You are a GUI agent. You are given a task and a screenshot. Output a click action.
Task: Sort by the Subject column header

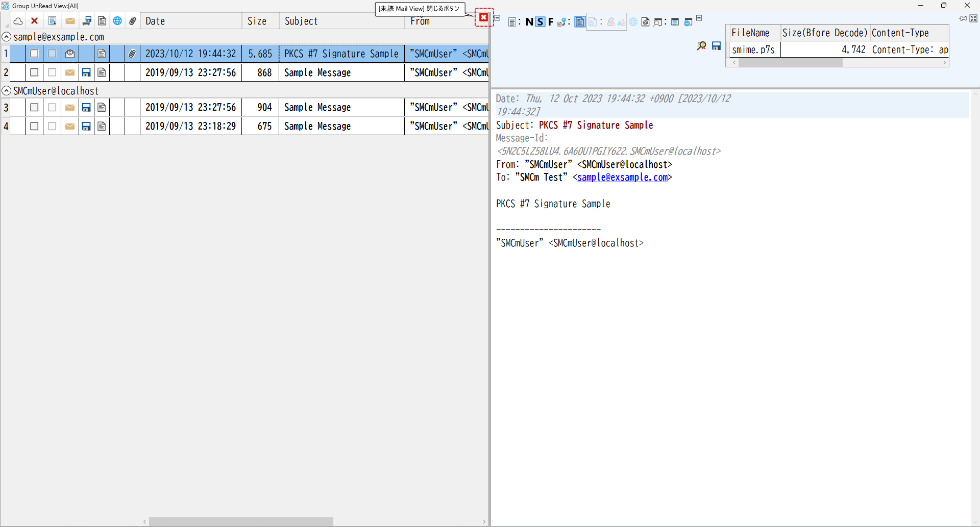pos(342,21)
